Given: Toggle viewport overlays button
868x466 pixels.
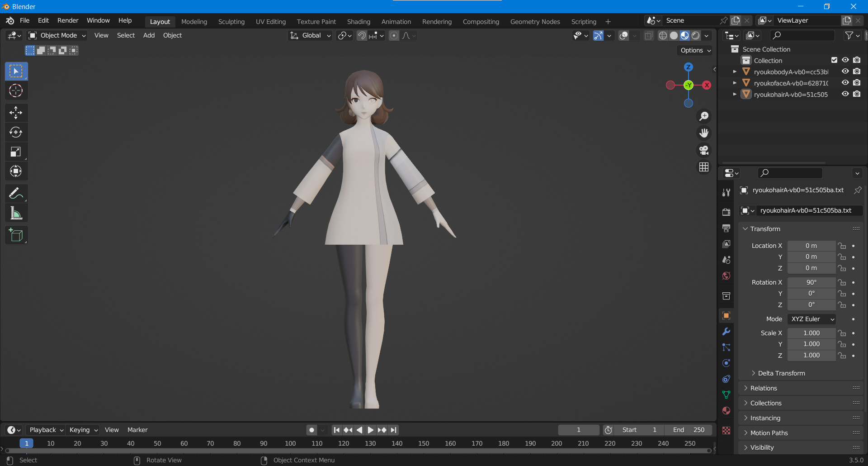Looking at the screenshot, I should [x=623, y=36].
